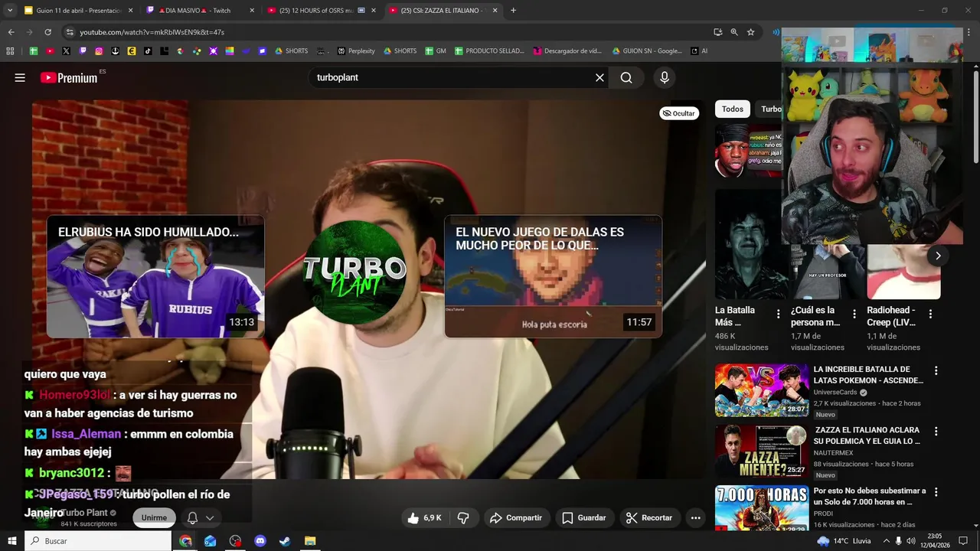Show next shorts with the arrow
This screenshot has height=551, width=980.
pos(938,256)
